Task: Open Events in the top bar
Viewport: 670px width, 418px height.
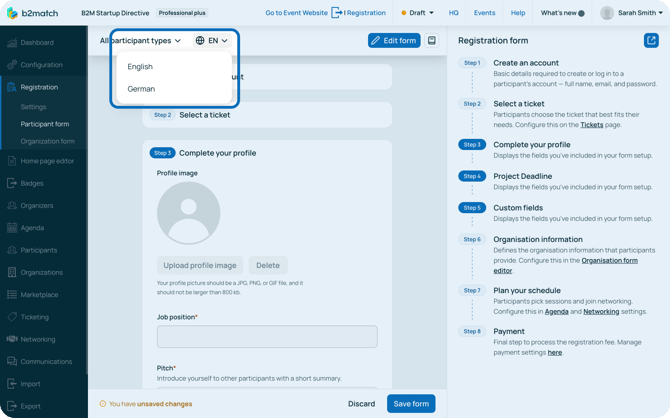Action: click(484, 13)
